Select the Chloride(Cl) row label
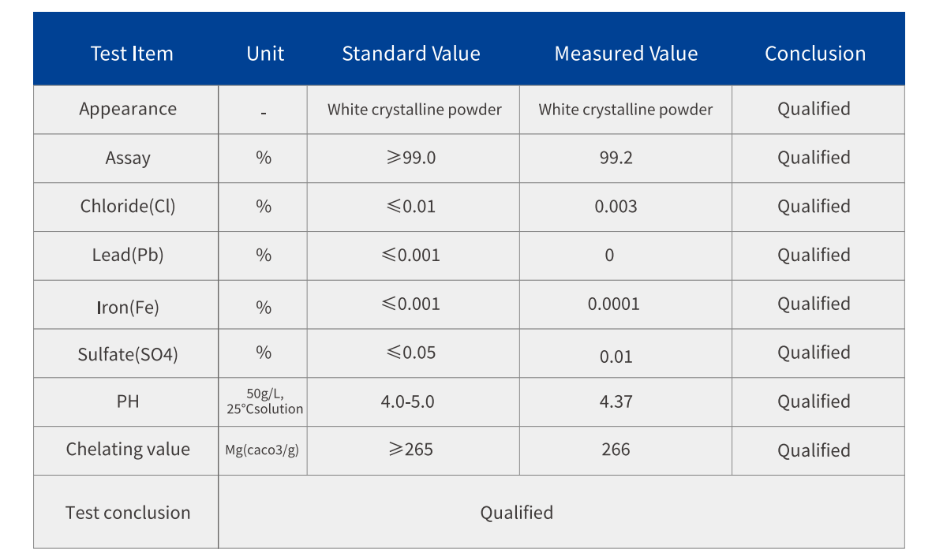 click(x=128, y=207)
